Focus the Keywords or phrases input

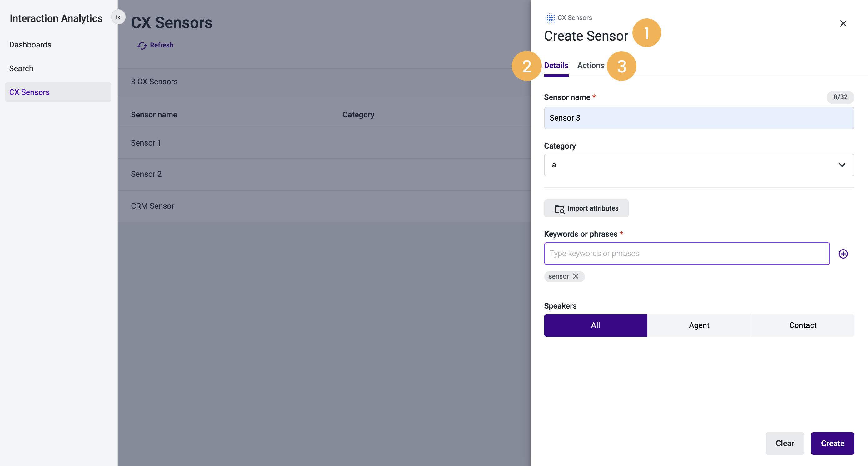(x=687, y=254)
